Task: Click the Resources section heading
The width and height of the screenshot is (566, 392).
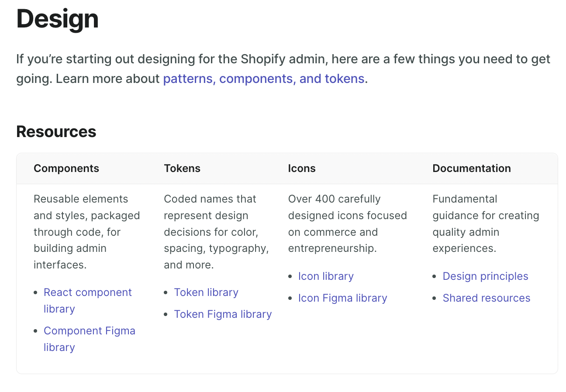Action: (56, 132)
